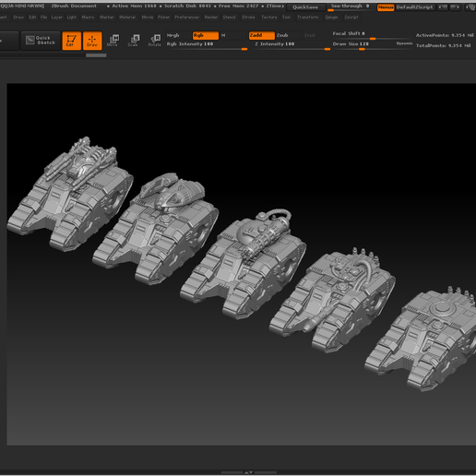Click the QuickSave button
476x476 pixels.
pos(305,7)
